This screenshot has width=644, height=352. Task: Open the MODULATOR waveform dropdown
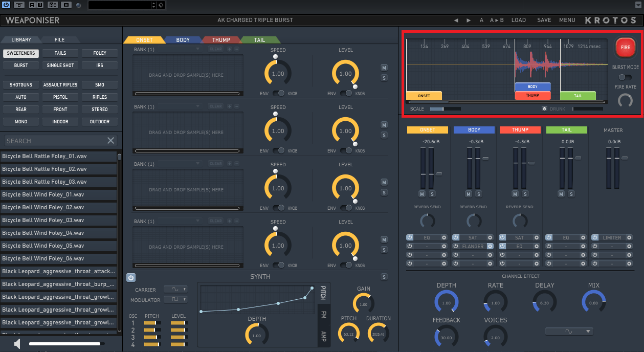pyautogui.click(x=175, y=300)
